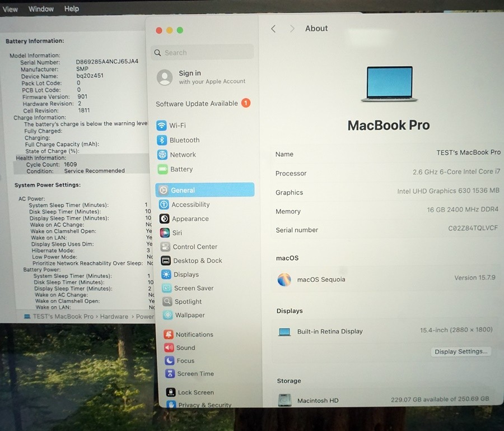Screen dimensions: 504x431
Task: Click System Power Settings heading
Action: click(48, 185)
